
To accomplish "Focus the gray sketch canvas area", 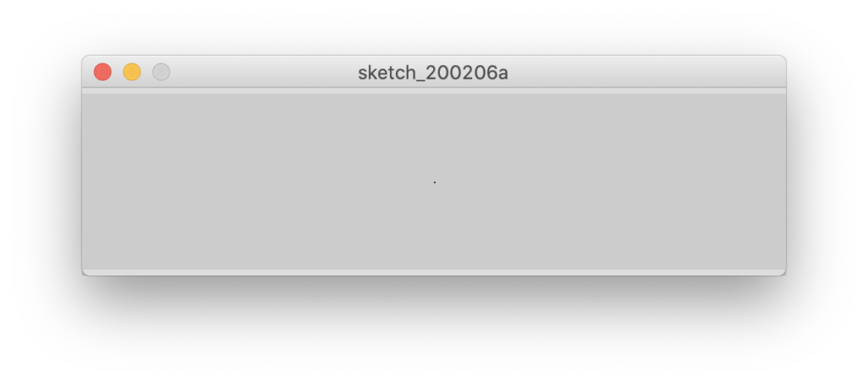I will (434, 181).
